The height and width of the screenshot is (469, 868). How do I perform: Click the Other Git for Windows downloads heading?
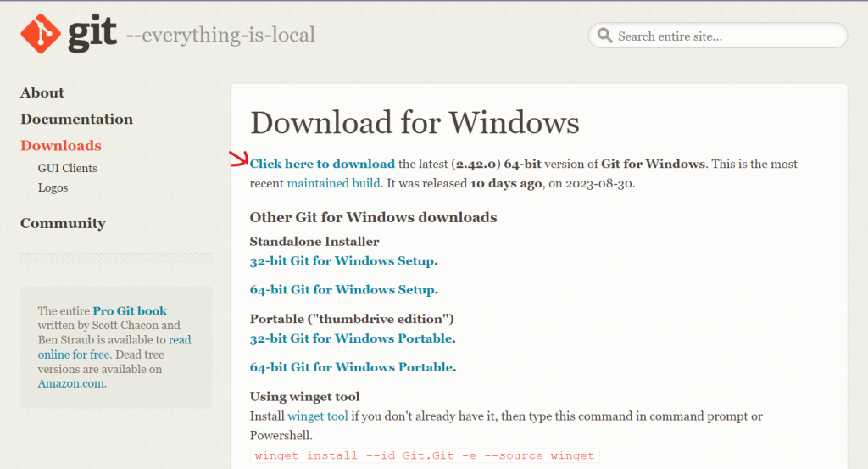pyautogui.click(x=373, y=217)
